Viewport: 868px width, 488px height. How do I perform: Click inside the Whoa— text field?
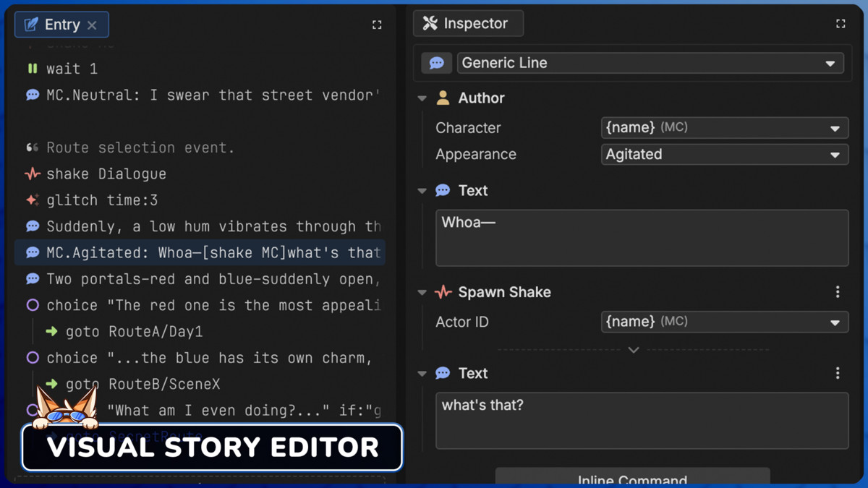click(x=641, y=237)
